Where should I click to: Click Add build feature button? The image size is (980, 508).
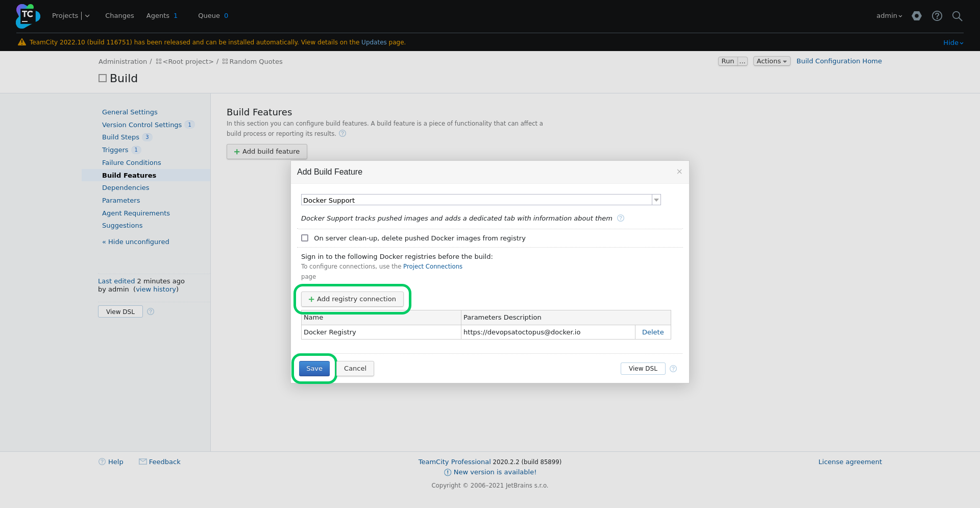tap(267, 152)
